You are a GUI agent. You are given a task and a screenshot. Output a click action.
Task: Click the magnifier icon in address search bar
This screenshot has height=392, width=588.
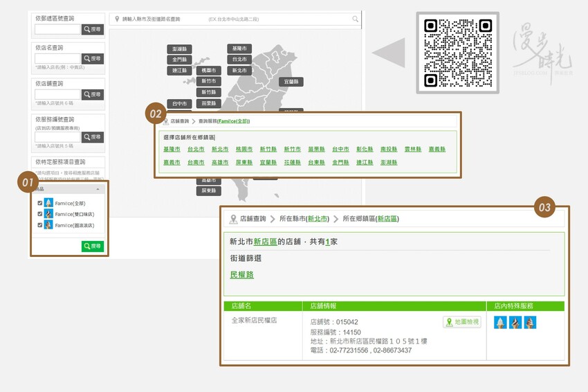(x=356, y=19)
